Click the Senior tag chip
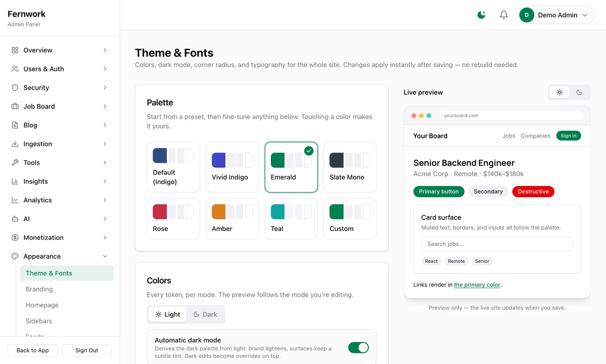This screenshot has height=364, width=606. point(482,261)
